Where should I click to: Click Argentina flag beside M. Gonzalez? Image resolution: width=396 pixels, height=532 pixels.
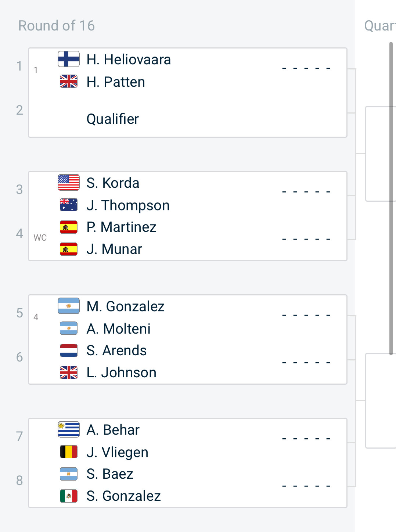click(69, 306)
